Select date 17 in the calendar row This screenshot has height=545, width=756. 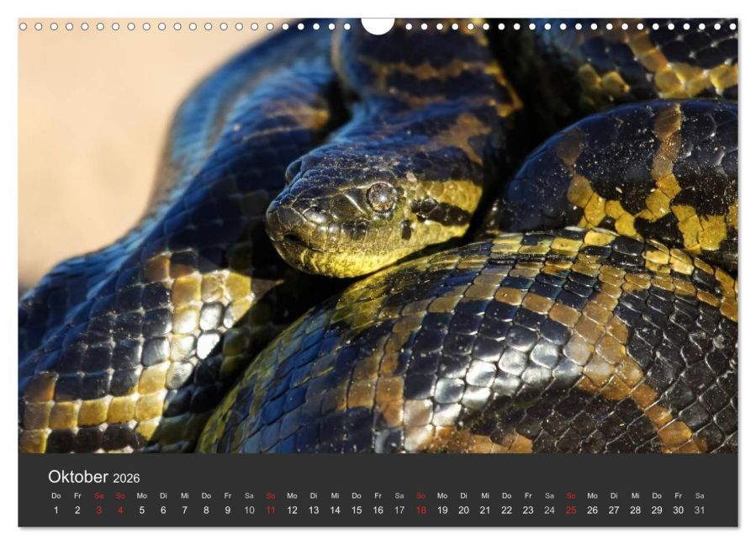(x=399, y=511)
